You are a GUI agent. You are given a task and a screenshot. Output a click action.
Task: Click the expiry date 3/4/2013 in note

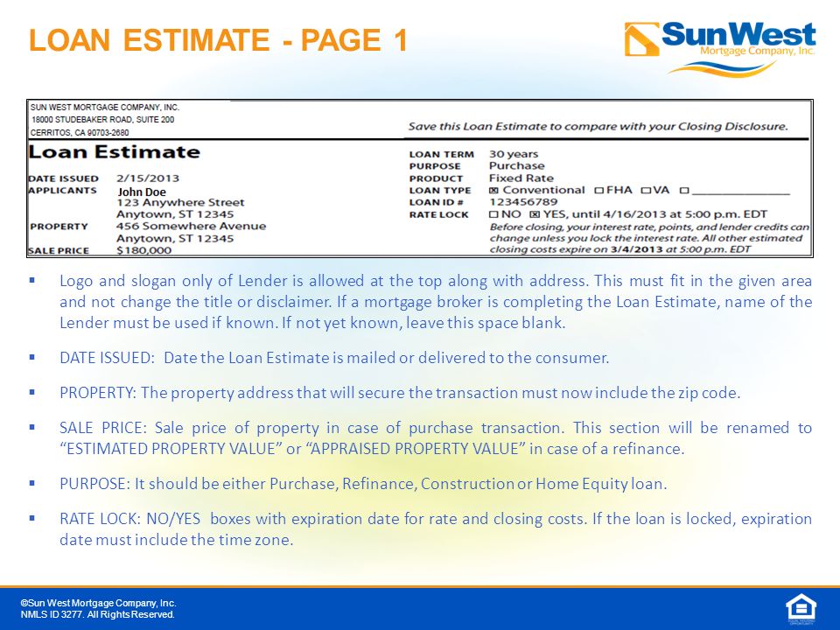(636, 249)
